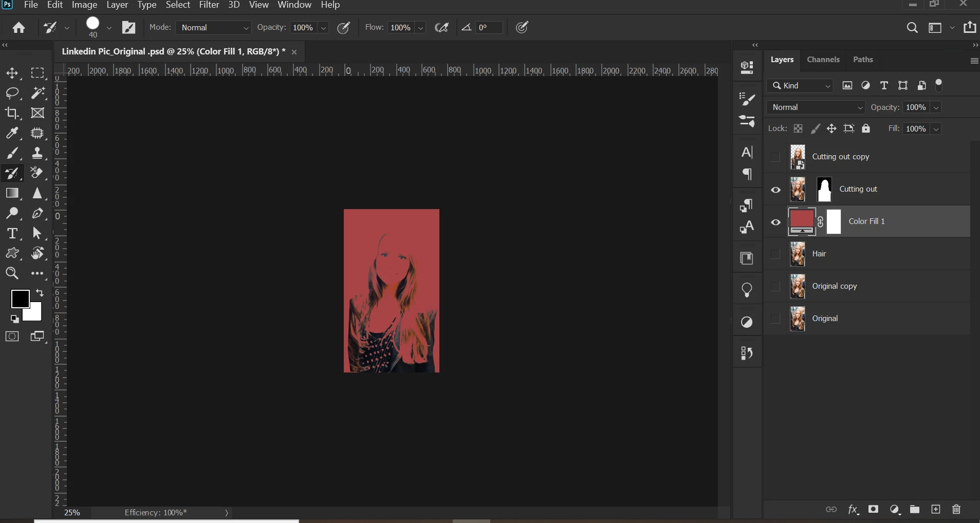Open the Flow dropdown arrow
The image size is (980, 523).
pos(421,28)
